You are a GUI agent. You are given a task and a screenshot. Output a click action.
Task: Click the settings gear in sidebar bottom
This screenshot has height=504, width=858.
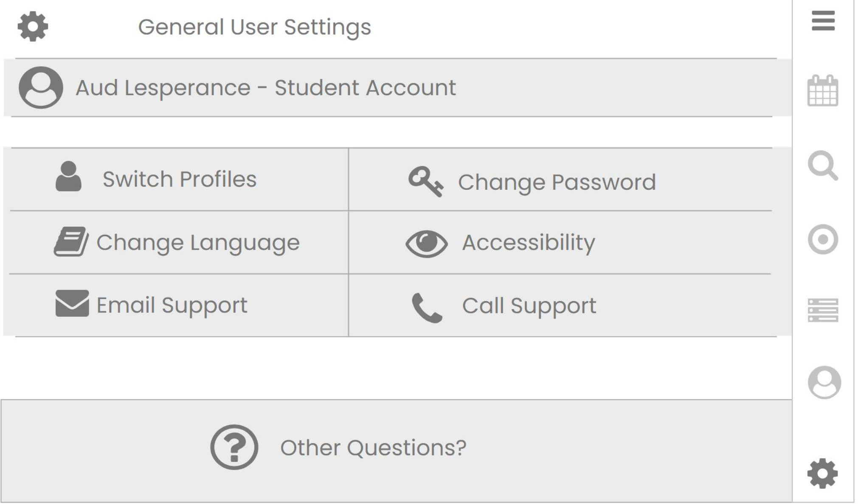[822, 473]
